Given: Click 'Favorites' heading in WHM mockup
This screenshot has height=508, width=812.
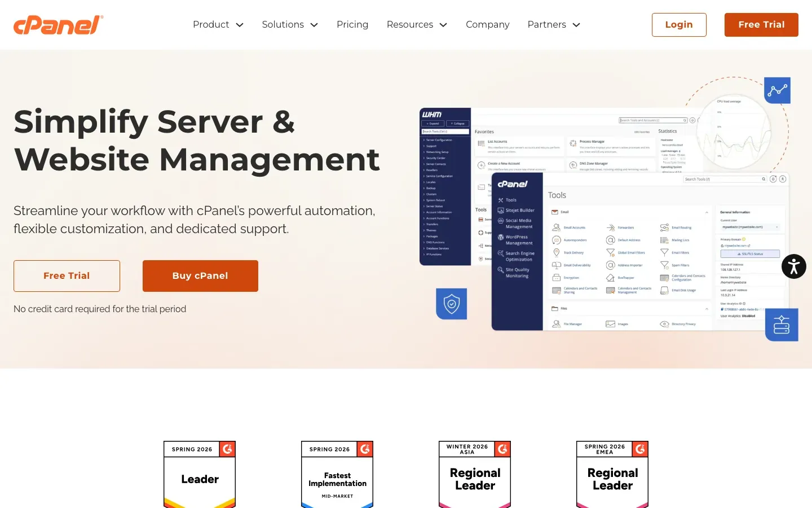Looking at the screenshot, I should tap(484, 132).
